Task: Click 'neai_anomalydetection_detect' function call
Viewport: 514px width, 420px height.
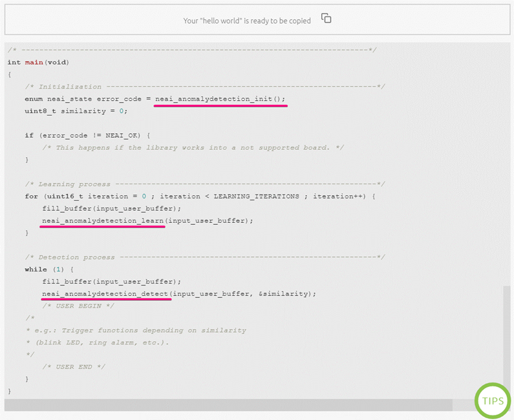Action: [105, 294]
